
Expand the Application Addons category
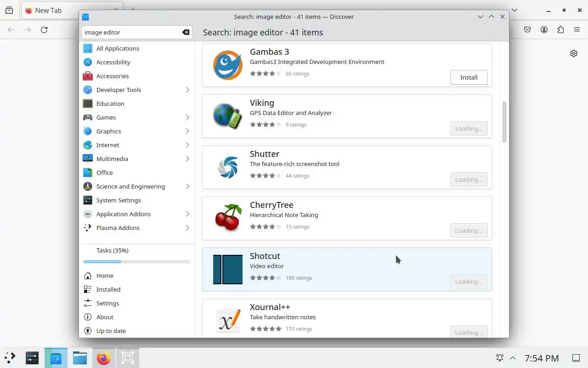187,214
